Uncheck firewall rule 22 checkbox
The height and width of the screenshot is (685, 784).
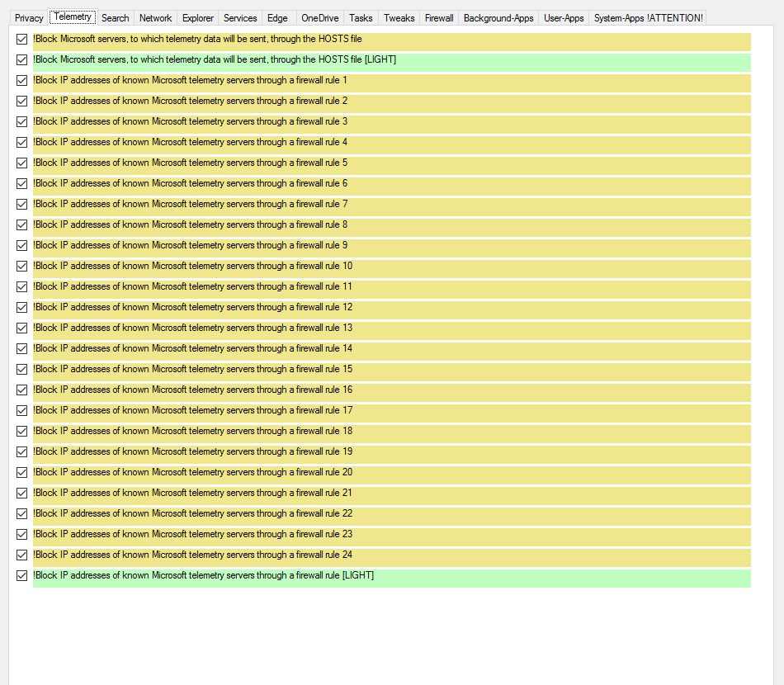[21, 513]
